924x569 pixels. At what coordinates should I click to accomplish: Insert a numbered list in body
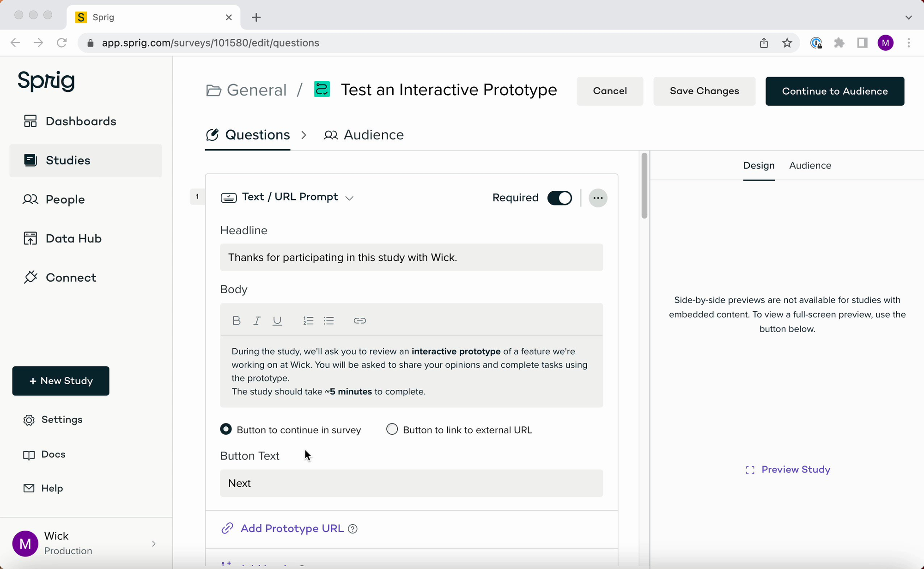click(x=308, y=321)
